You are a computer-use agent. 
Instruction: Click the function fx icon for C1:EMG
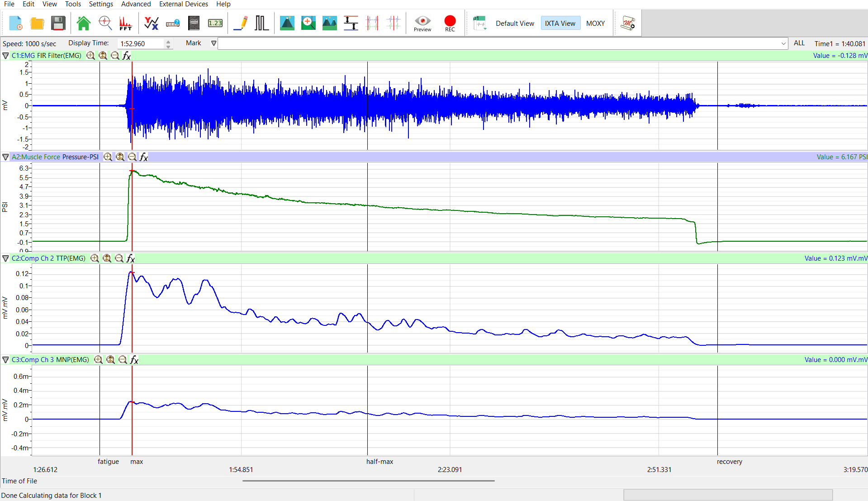click(x=127, y=56)
